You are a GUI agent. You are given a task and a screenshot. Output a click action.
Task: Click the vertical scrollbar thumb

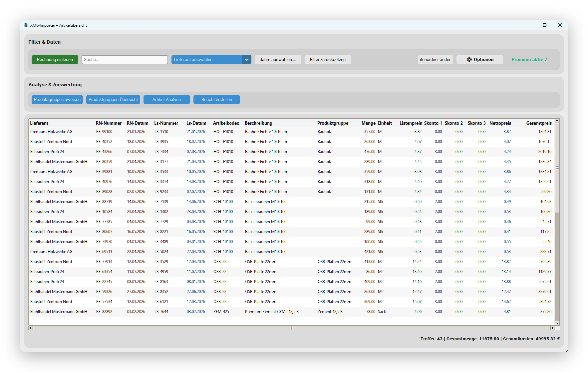click(557, 168)
